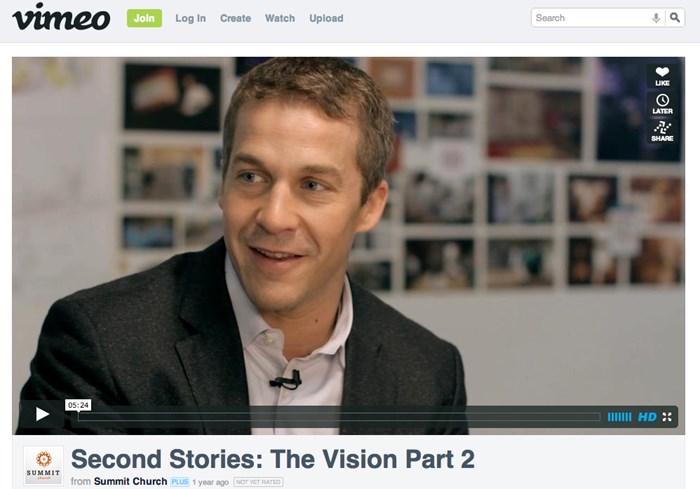
Task: Click the microphone voice search icon
Action: (x=656, y=18)
